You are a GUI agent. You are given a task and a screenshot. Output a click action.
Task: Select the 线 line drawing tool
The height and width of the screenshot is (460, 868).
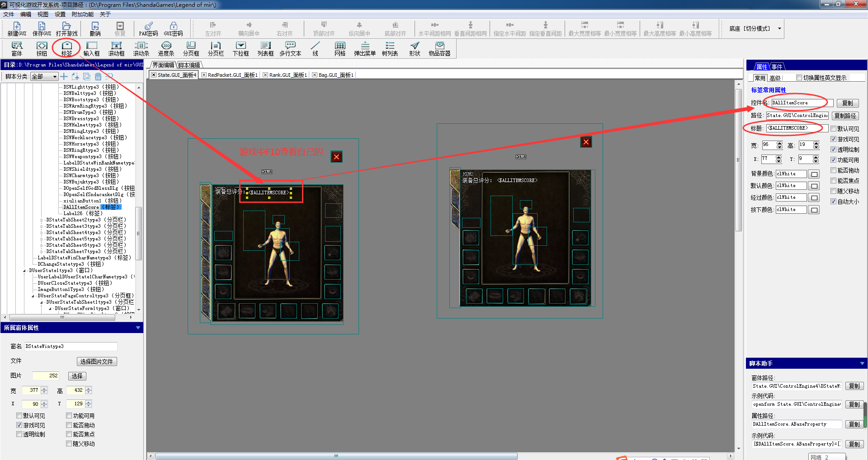click(315, 49)
